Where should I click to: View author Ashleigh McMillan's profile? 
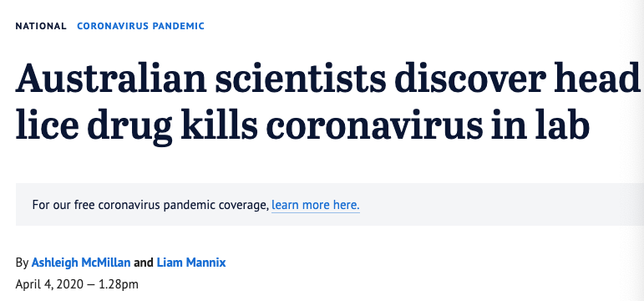tap(81, 263)
